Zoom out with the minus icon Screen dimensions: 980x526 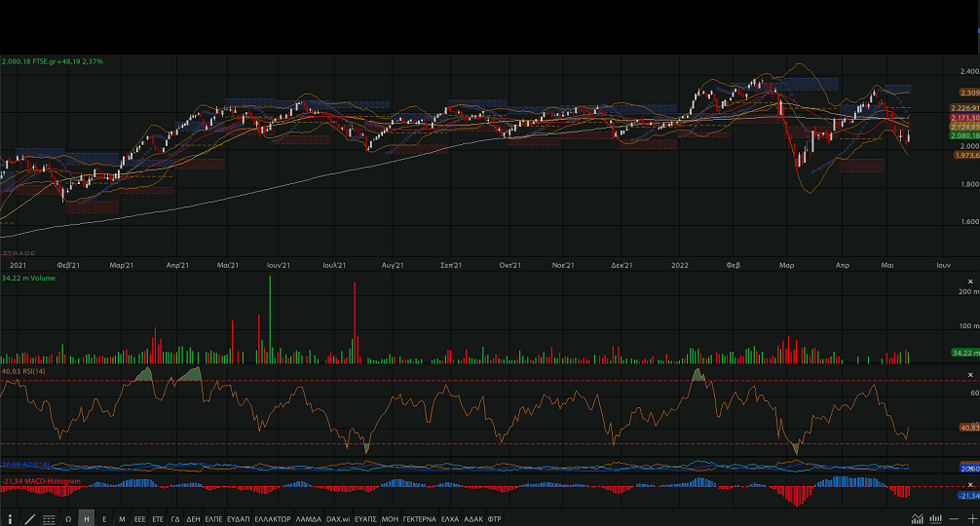tap(954, 519)
